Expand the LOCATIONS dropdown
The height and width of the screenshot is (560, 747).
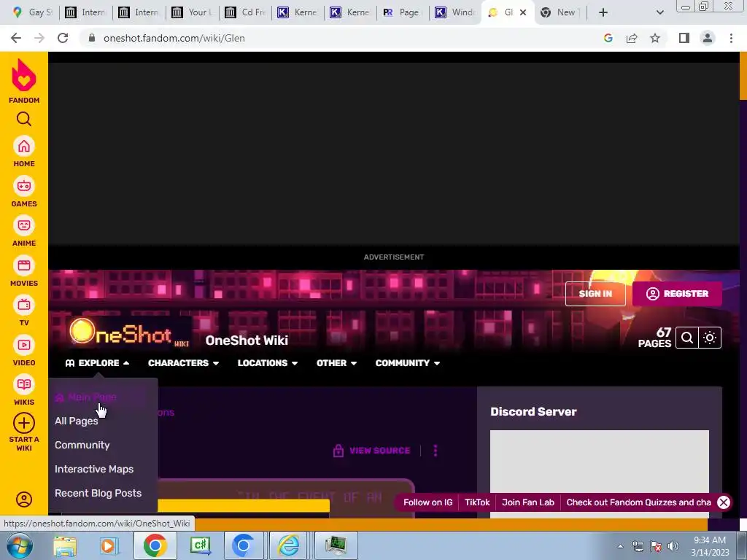(x=268, y=363)
